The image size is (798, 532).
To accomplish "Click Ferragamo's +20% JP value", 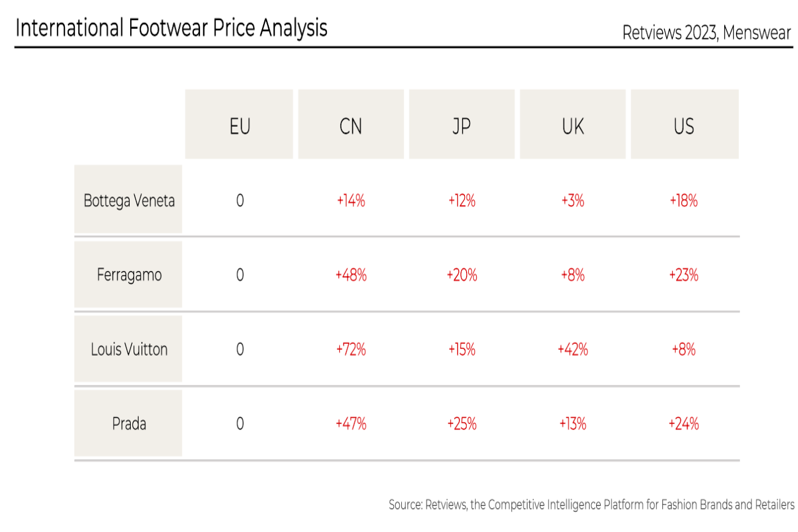I will 462,275.
